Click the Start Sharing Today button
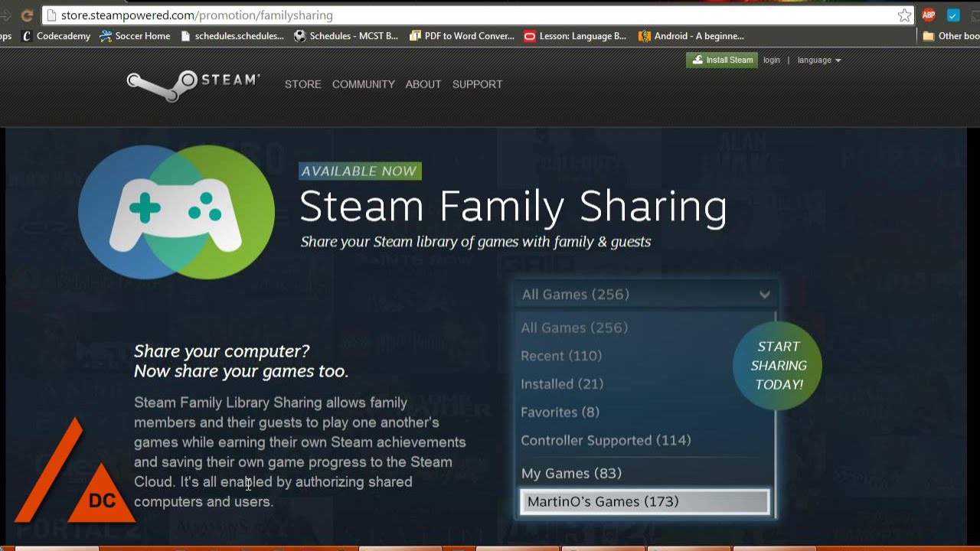 pyautogui.click(x=778, y=366)
